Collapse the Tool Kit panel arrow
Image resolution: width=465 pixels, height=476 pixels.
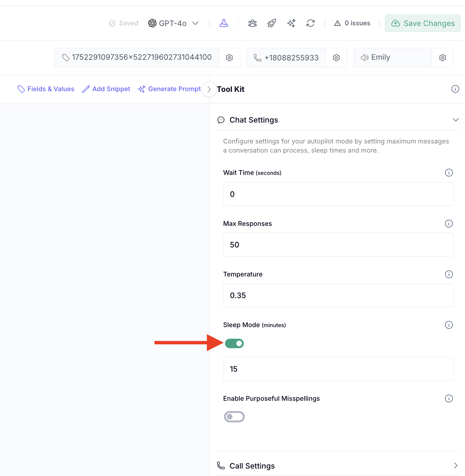[x=209, y=89]
